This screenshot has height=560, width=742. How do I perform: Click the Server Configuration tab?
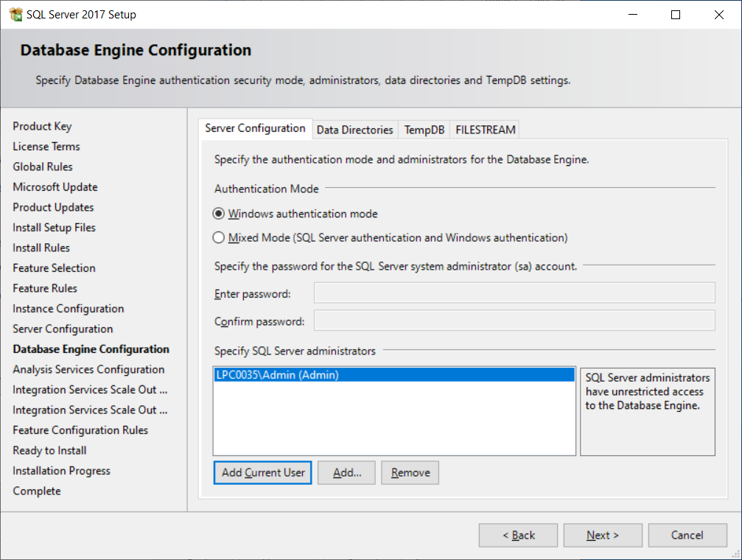tap(255, 129)
